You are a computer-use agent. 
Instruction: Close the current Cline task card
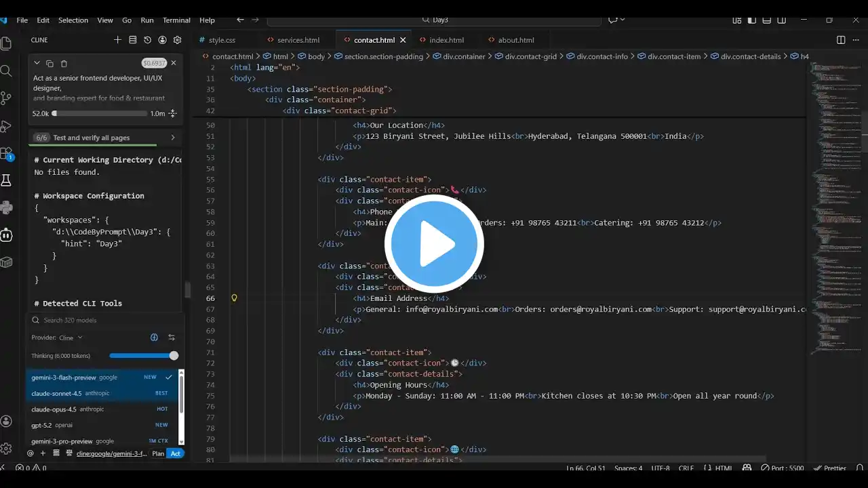click(174, 63)
